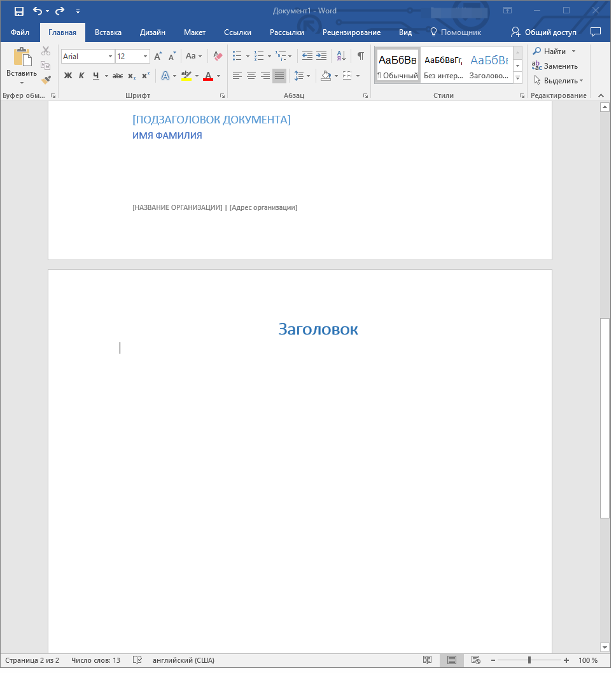Open the Рецензирование ribbon tab
This screenshot has height=673, width=616.
[x=351, y=32]
